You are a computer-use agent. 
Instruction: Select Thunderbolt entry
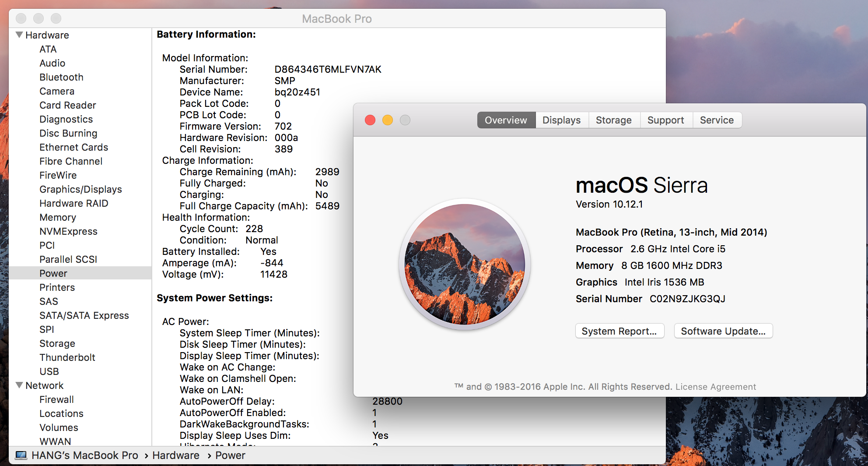pos(67,357)
